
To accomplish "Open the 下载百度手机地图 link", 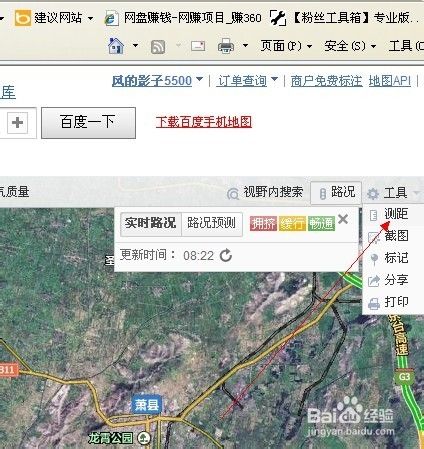I will click(204, 122).
